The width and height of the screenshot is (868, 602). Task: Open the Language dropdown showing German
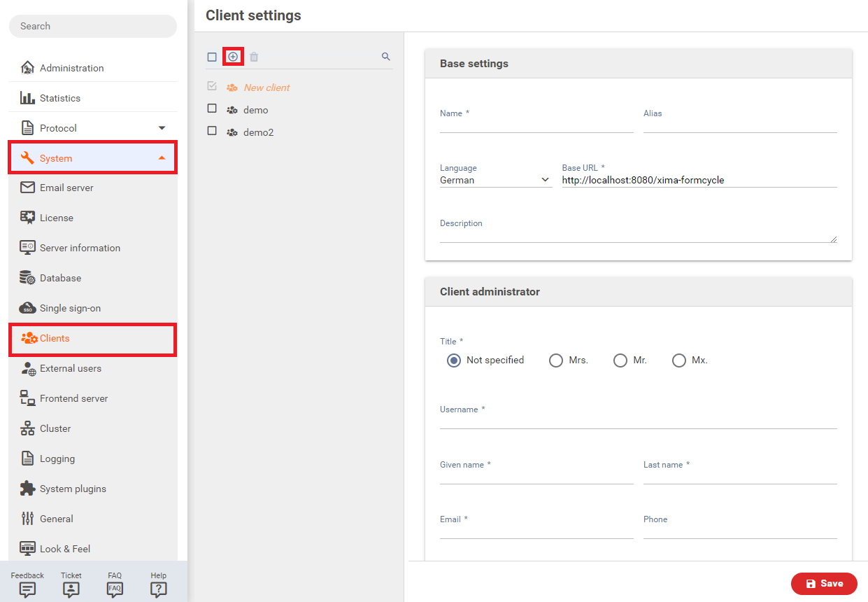tap(495, 180)
